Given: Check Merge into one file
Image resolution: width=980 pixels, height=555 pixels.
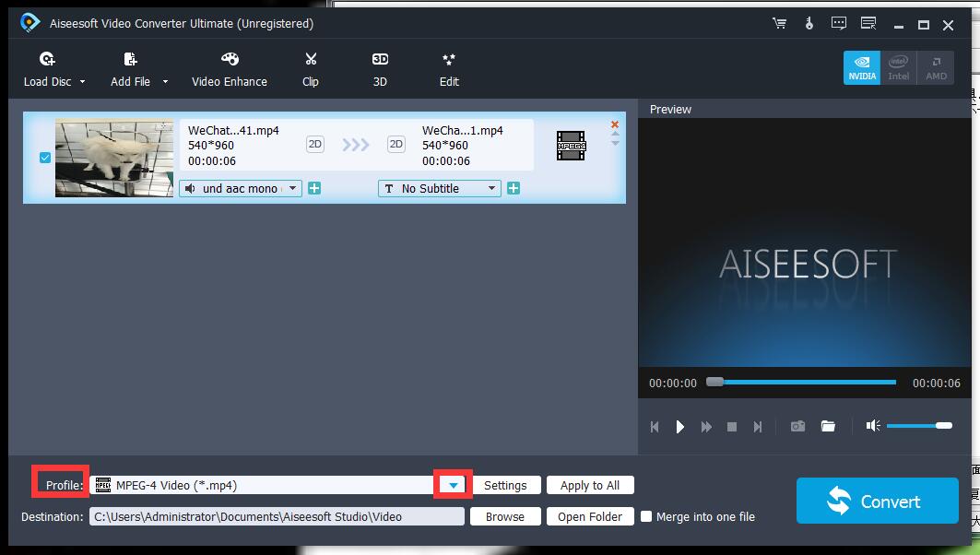Looking at the screenshot, I should pos(646,516).
